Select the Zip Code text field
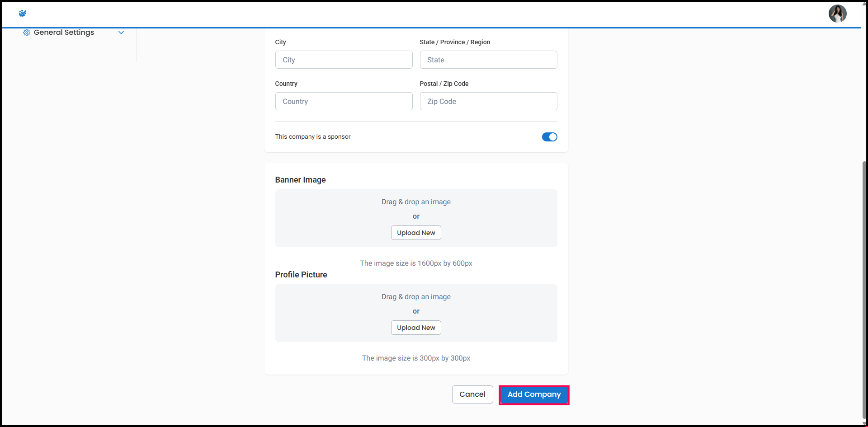 click(488, 101)
